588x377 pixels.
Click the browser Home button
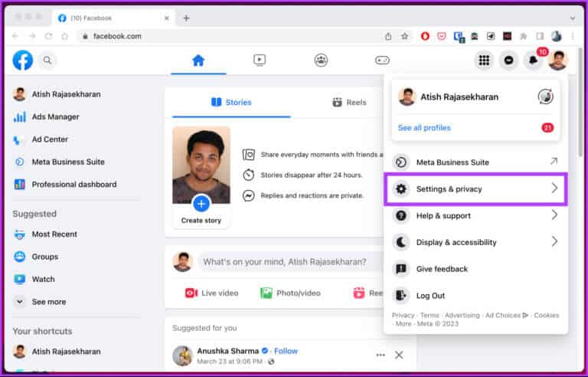coord(65,37)
